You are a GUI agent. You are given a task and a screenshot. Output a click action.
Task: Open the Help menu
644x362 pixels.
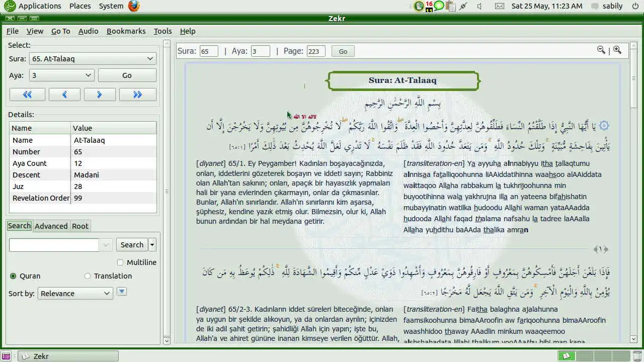coord(188,31)
